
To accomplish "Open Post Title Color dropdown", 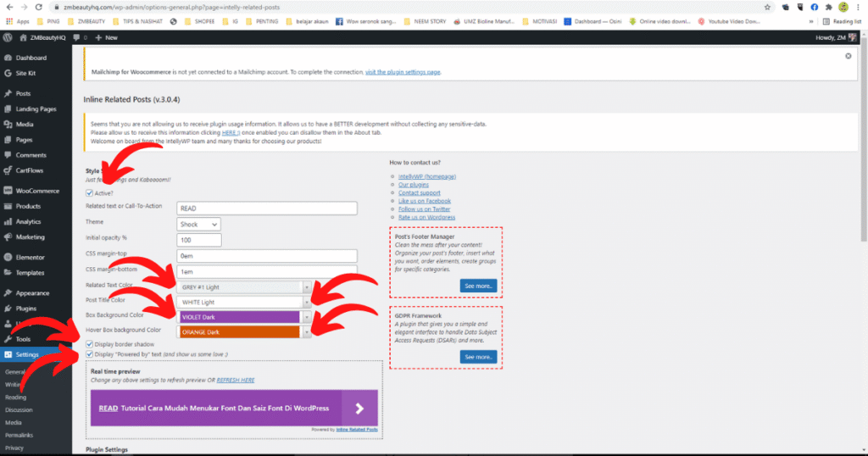I will [x=243, y=302].
